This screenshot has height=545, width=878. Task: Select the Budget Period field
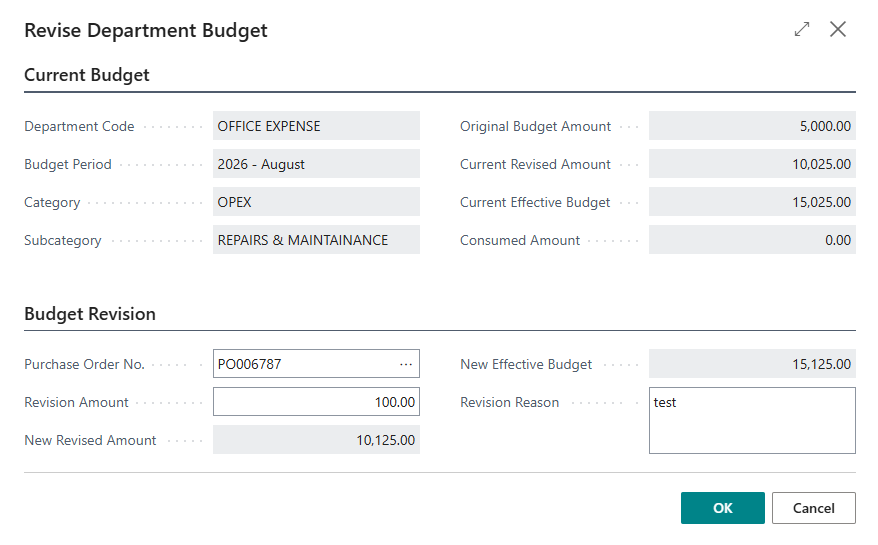click(316, 164)
